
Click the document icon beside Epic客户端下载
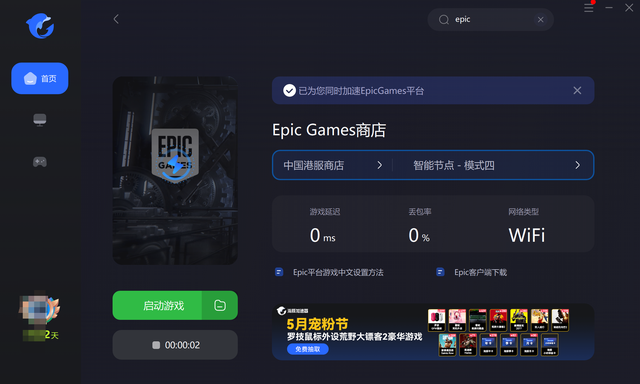[x=440, y=272]
